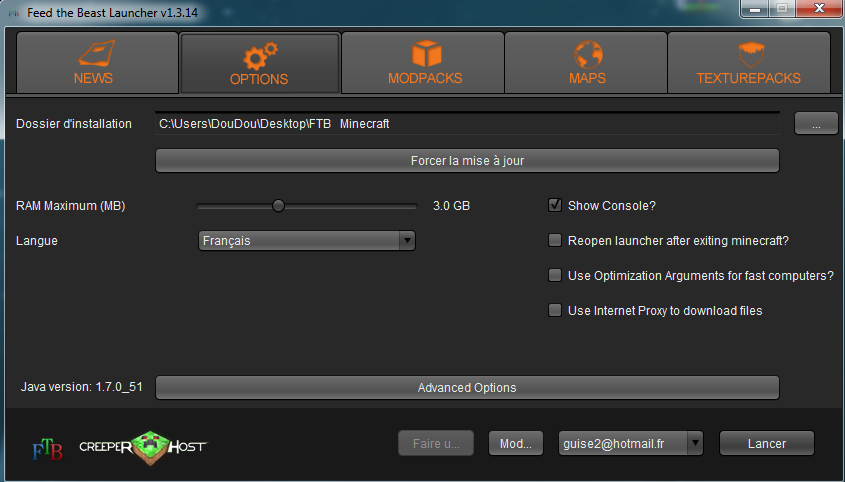This screenshot has height=482, width=845.
Task: Click the Options gears icon
Action: point(260,56)
